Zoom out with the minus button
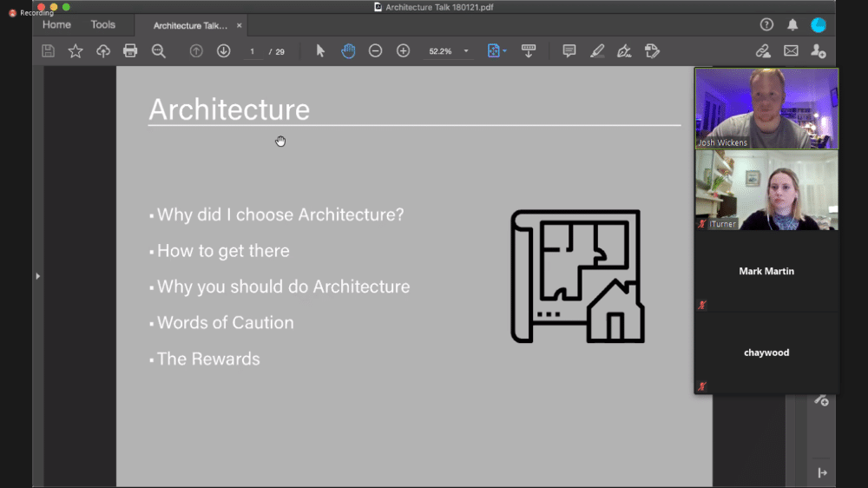This screenshot has height=488, width=868. (x=375, y=51)
